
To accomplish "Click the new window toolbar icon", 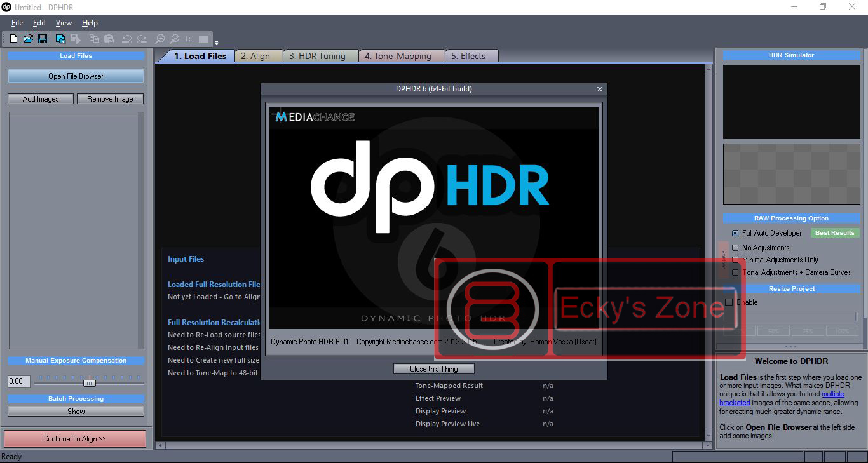I will pyautogui.click(x=60, y=39).
